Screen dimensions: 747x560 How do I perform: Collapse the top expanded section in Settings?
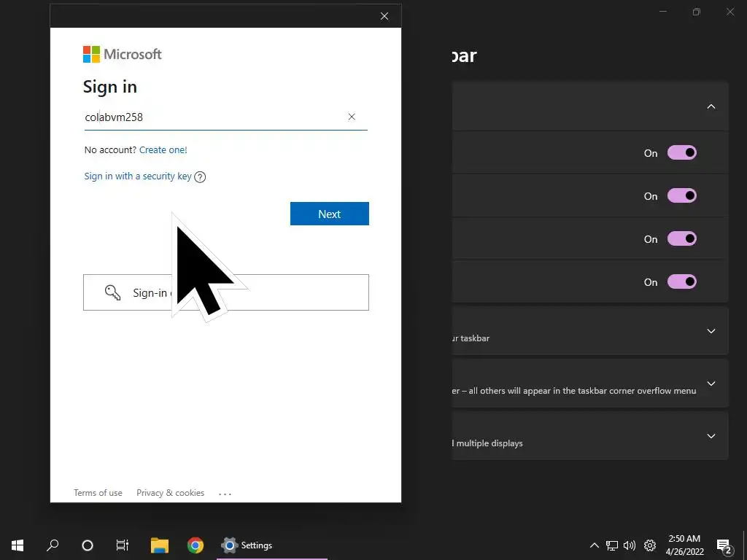[711, 106]
